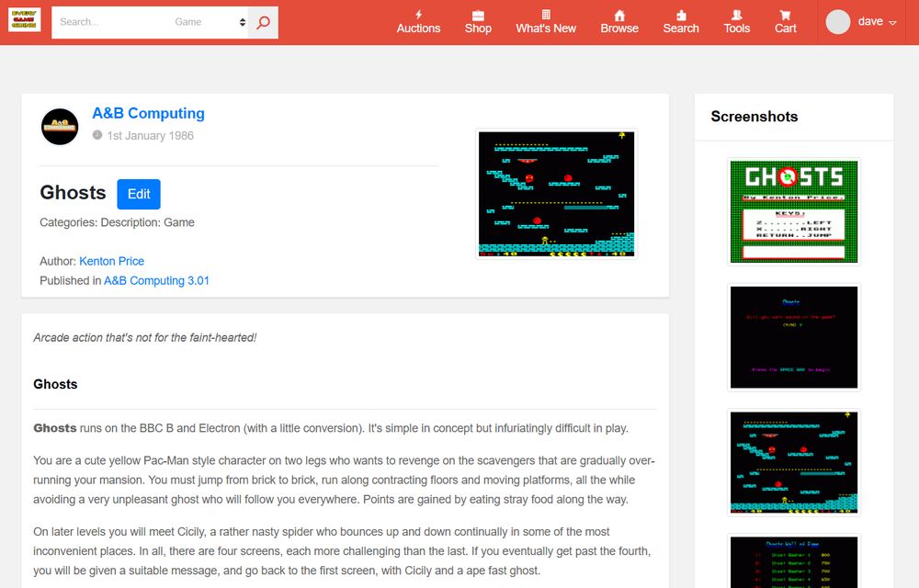The width and height of the screenshot is (919, 588).
Task: Open the Kenton Price author link
Action: [x=111, y=261]
